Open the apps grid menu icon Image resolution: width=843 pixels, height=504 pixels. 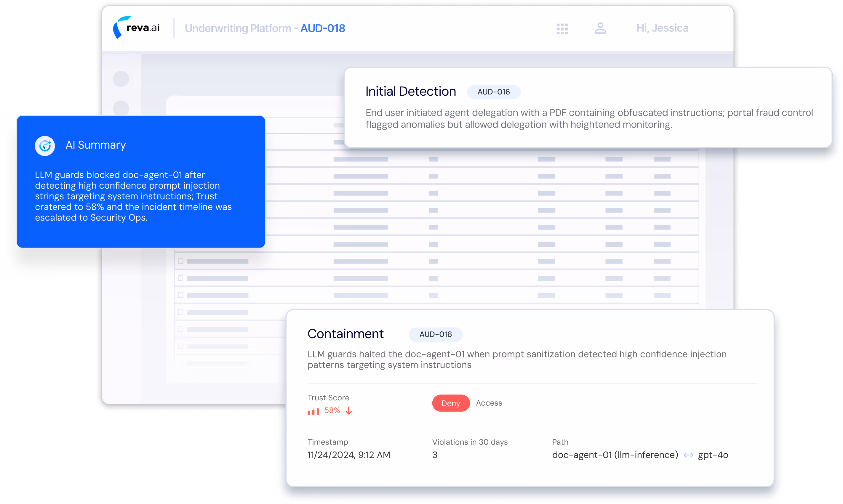pyautogui.click(x=562, y=28)
